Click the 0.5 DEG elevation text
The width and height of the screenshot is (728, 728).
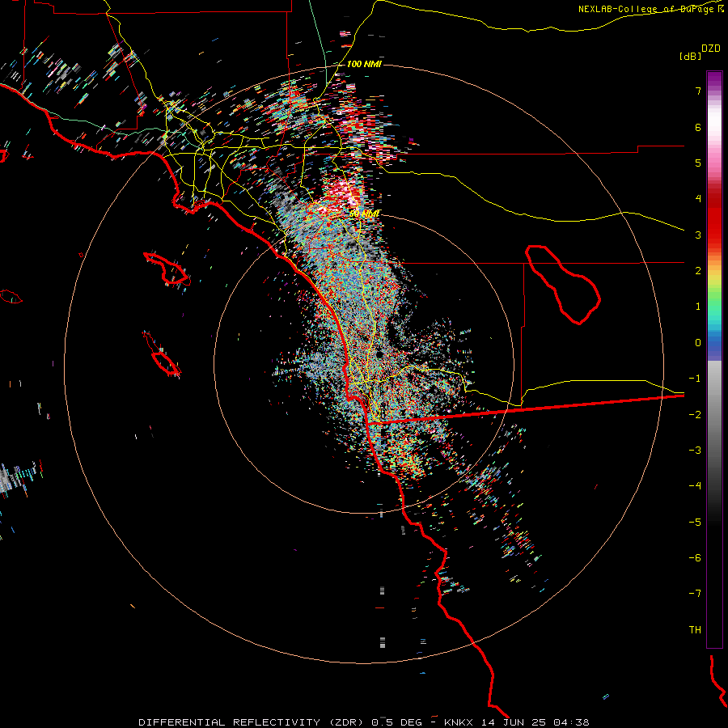pos(397,722)
